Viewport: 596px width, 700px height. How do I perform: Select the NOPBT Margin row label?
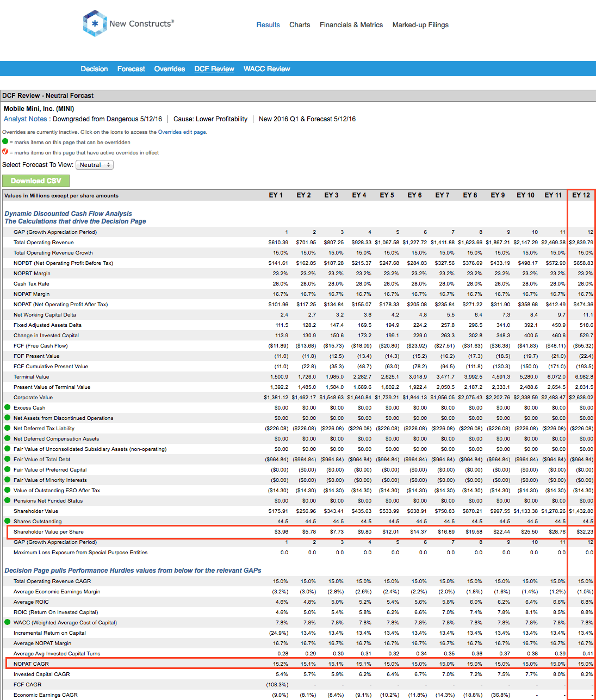click(32, 274)
